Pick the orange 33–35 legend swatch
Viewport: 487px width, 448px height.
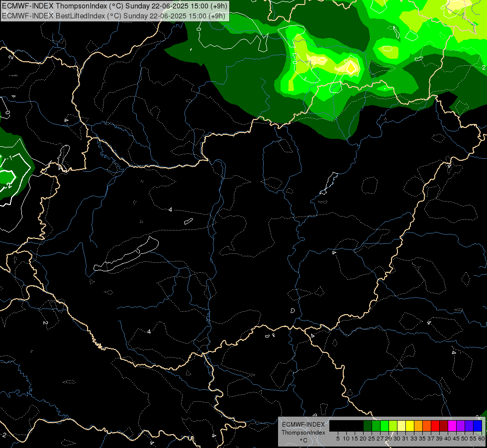pyautogui.click(x=418, y=426)
